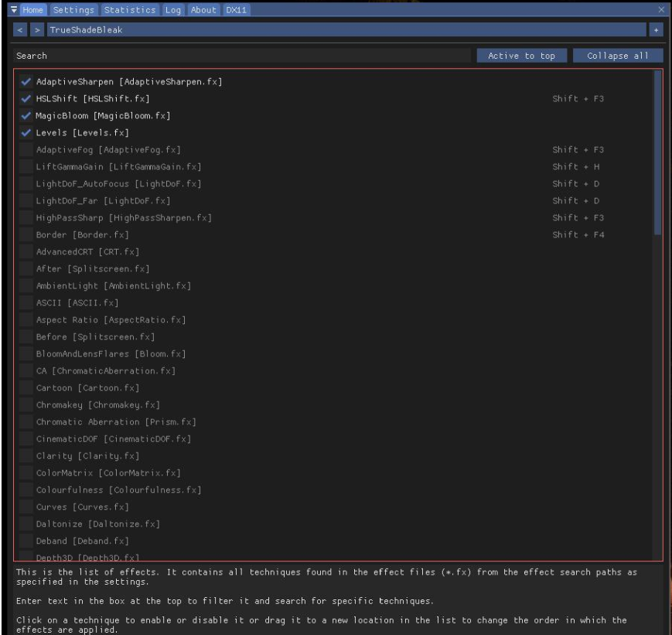Enable the LiftGammaGain effect checkbox
The image size is (672, 635).
[x=27, y=167]
